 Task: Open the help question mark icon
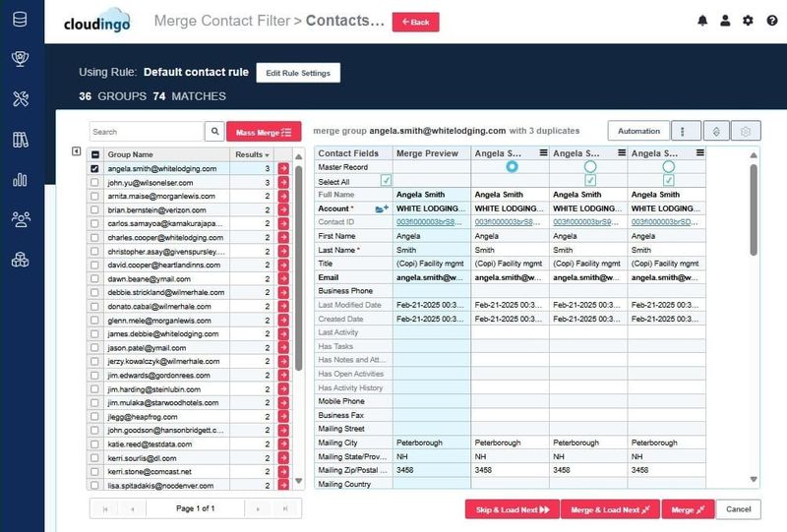tap(772, 21)
